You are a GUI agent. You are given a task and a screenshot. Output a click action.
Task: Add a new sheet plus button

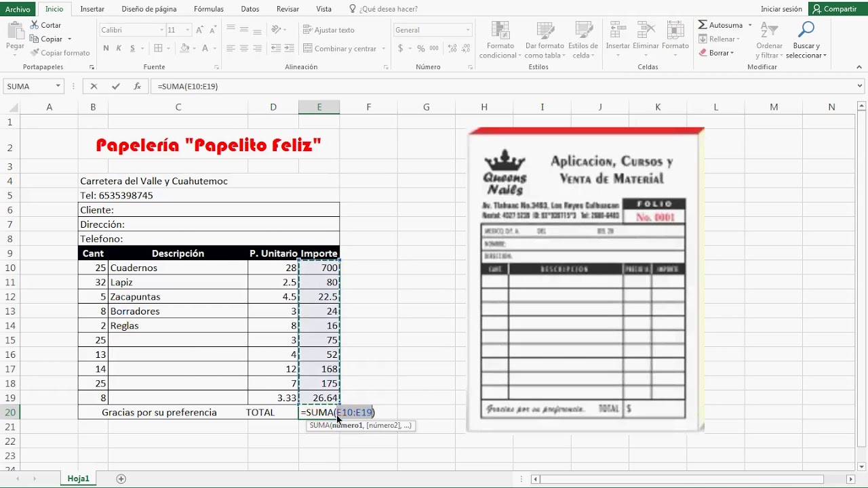click(x=121, y=479)
